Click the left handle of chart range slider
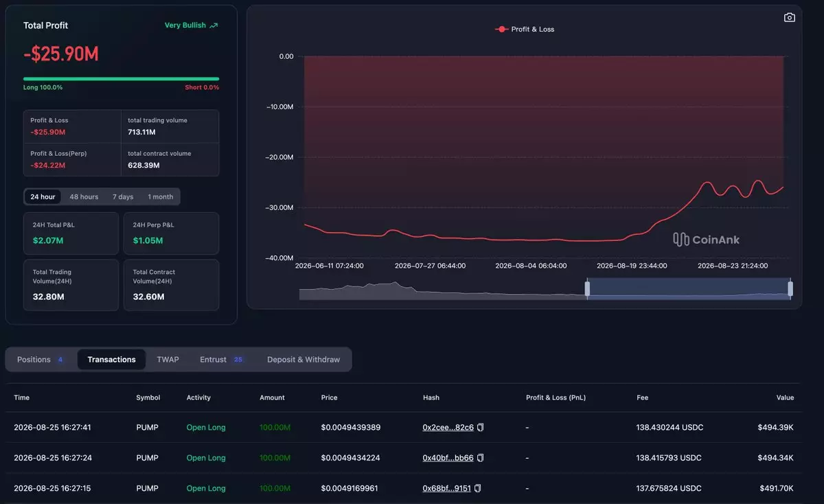This screenshot has width=824, height=504. click(587, 289)
